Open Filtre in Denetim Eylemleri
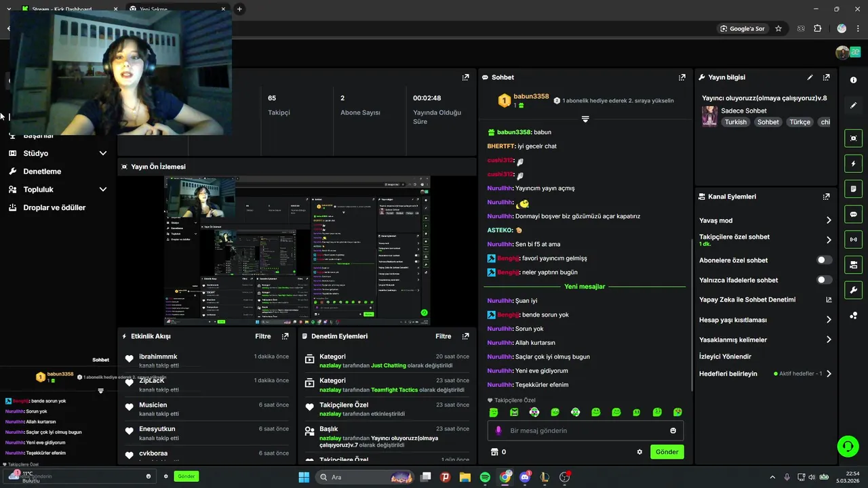 [x=443, y=336]
